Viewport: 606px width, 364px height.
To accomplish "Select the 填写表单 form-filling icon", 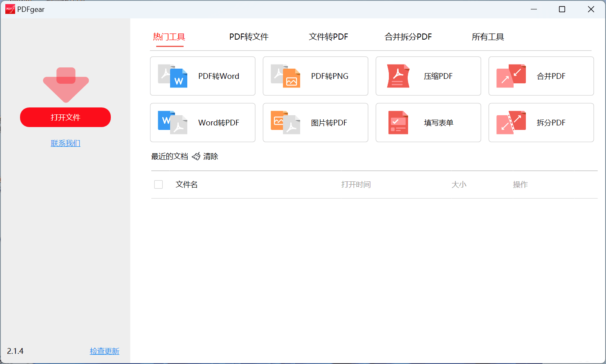I will point(398,123).
